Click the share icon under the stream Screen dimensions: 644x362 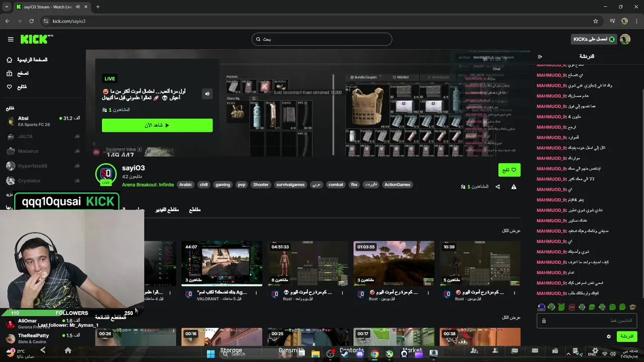pyautogui.click(x=498, y=187)
